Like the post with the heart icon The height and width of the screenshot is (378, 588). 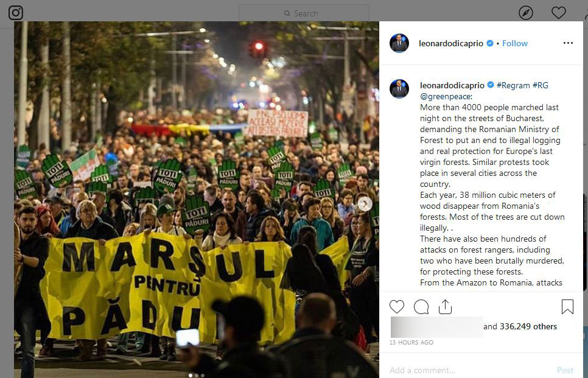(397, 307)
